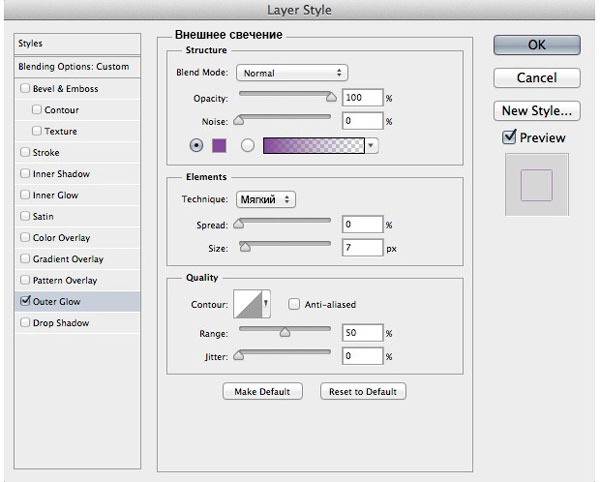This screenshot has width=600, height=482.
Task: Click the purple glow color swatch
Action: tap(219, 146)
